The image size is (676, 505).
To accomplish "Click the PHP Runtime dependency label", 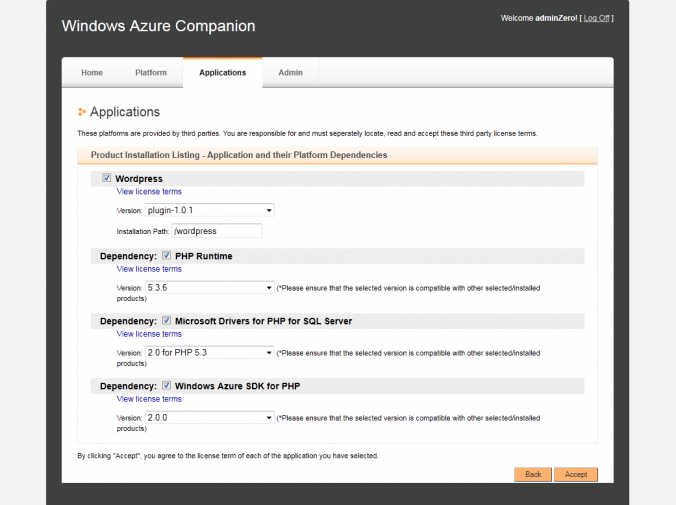I will (x=203, y=256).
